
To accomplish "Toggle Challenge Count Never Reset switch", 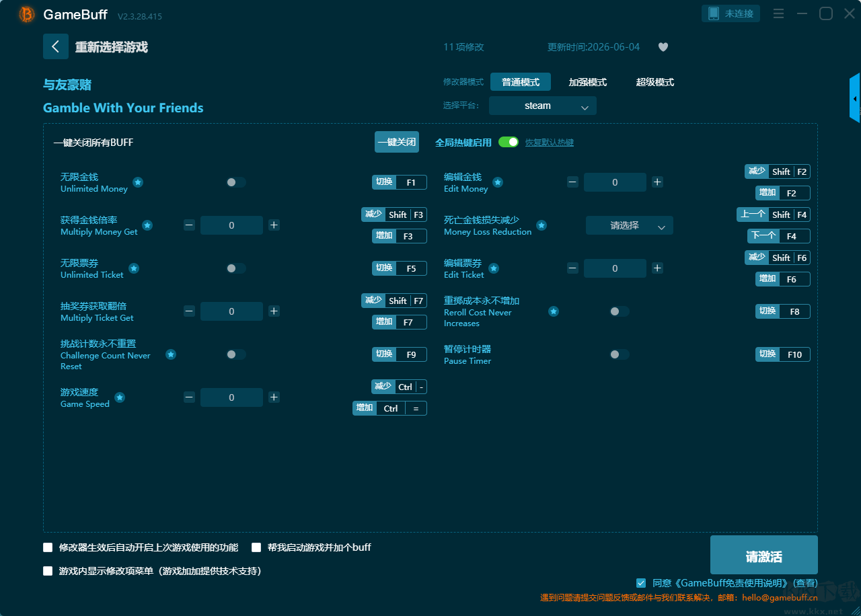I will pyautogui.click(x=236, y=354).
